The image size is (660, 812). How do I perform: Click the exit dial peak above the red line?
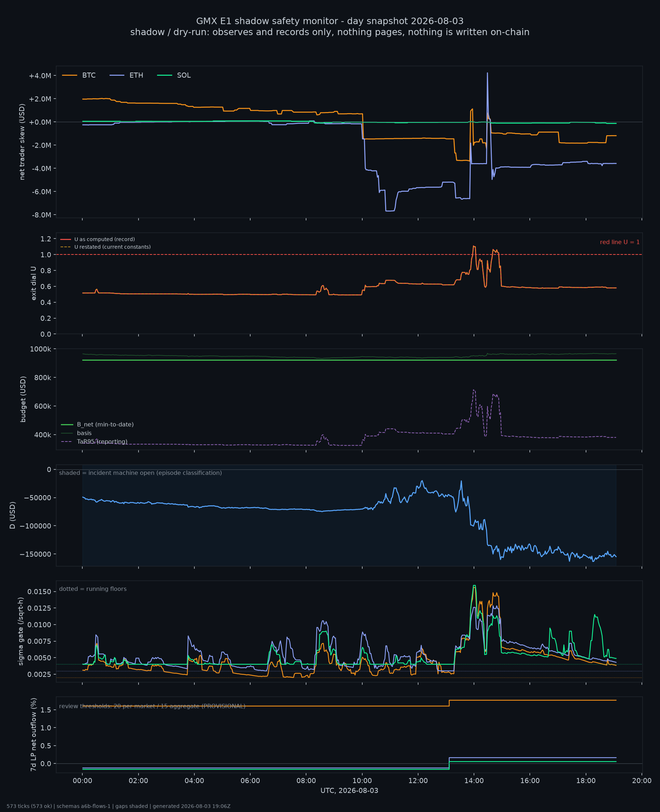(x=473, y=246)
